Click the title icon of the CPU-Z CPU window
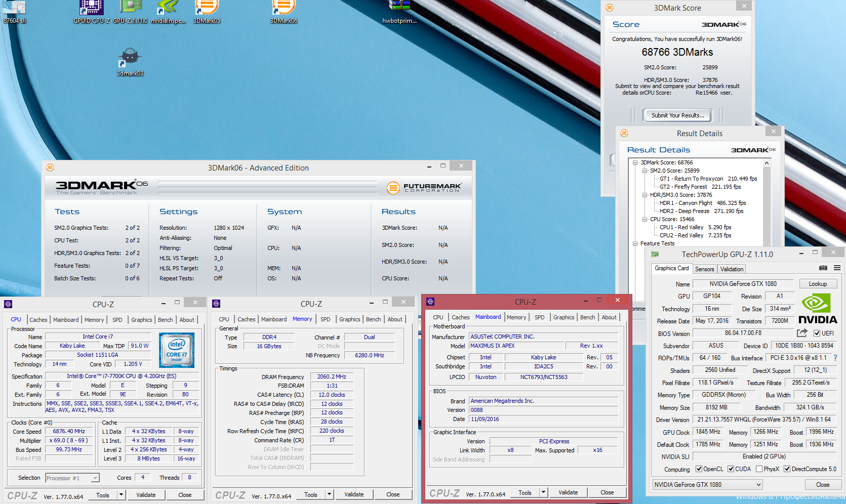 (x=8, y=304)
